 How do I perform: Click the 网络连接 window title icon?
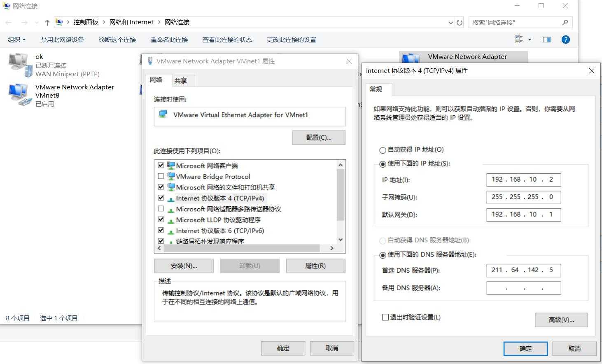tap(6, 6)
